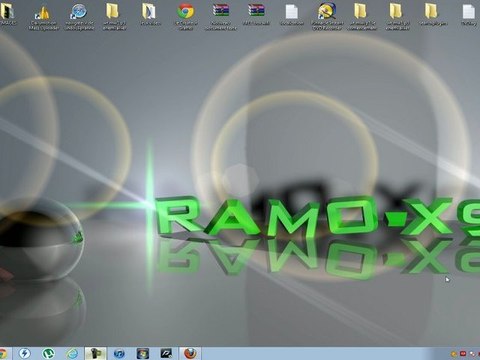Open the folder showing a document inside
480x360 pixels.
[150, 14]
